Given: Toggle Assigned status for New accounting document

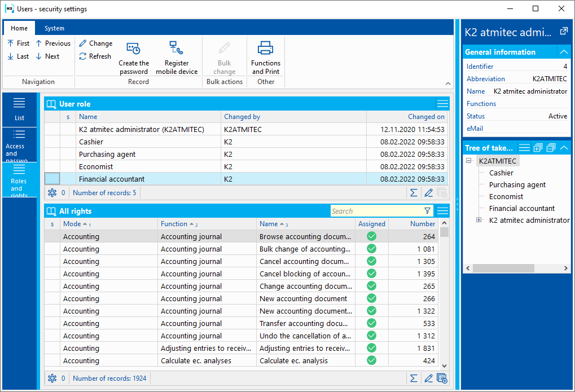Looking at the screenshot, I should click(371, 299).
